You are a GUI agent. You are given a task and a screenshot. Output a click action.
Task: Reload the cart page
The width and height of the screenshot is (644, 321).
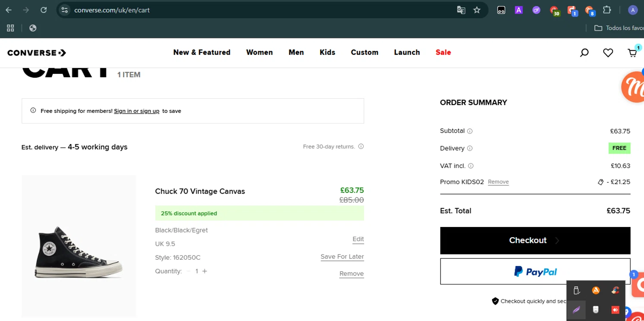(x=43, y=10)
